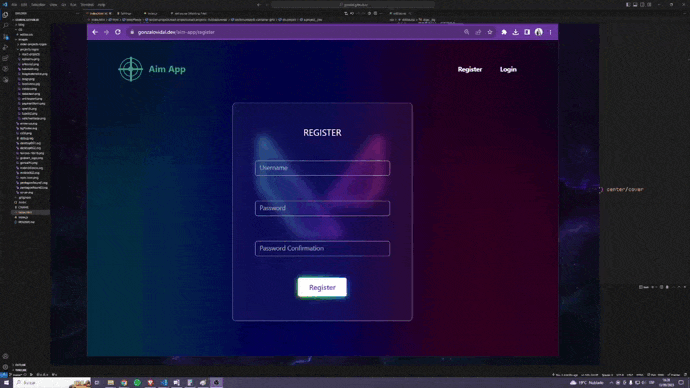
Task: Open VS Code Search in activity bar
Action: pos(5,26)
